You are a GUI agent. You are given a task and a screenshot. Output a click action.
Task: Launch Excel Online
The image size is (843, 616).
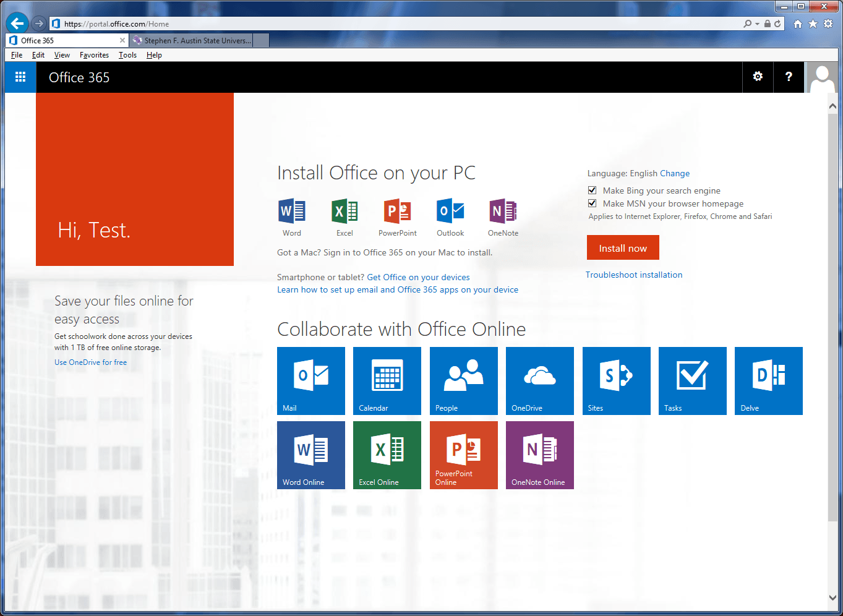387,455
